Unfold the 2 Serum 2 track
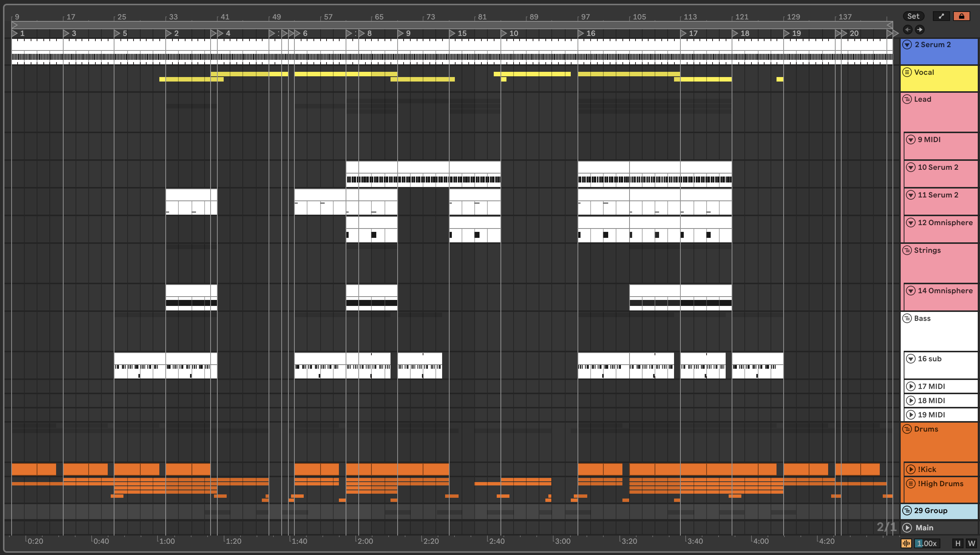The width and height of the screenshot is (980, 555). coord(907,45)
